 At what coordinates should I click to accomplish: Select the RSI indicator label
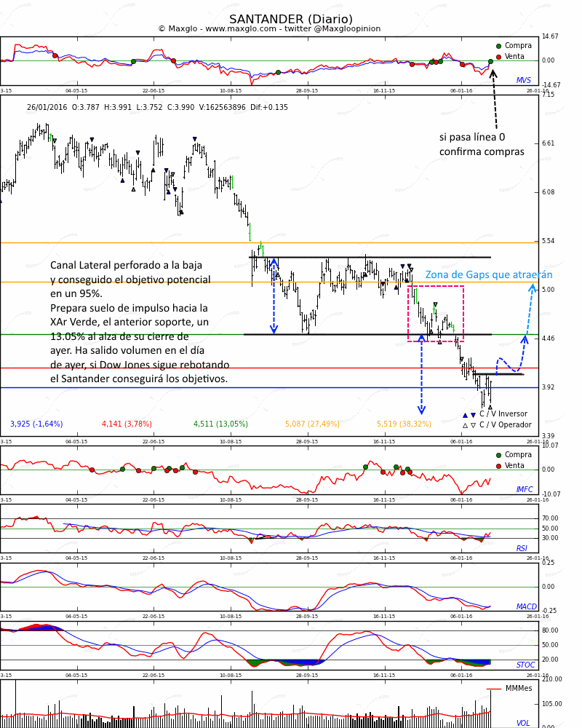click(522, 549)
